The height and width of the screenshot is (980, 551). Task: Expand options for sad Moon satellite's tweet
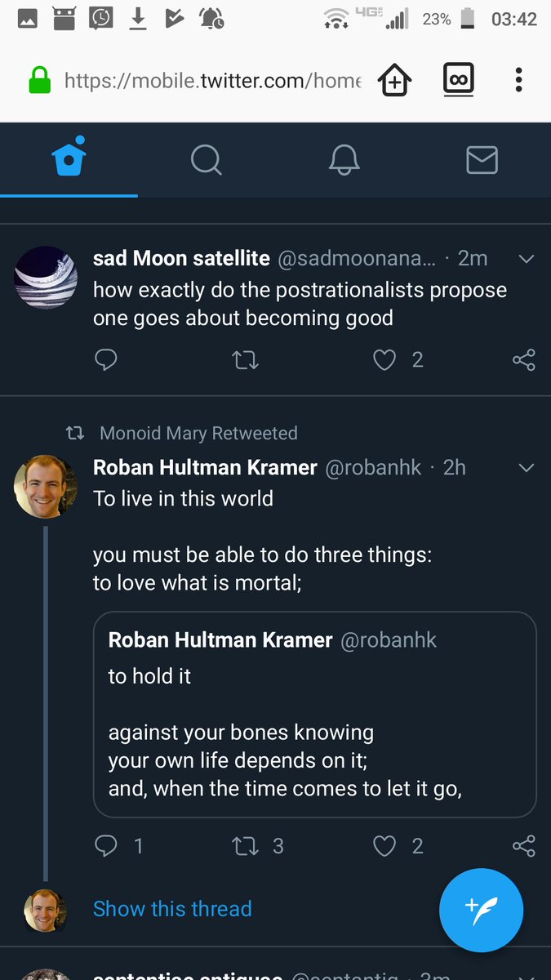coord(527,259)
